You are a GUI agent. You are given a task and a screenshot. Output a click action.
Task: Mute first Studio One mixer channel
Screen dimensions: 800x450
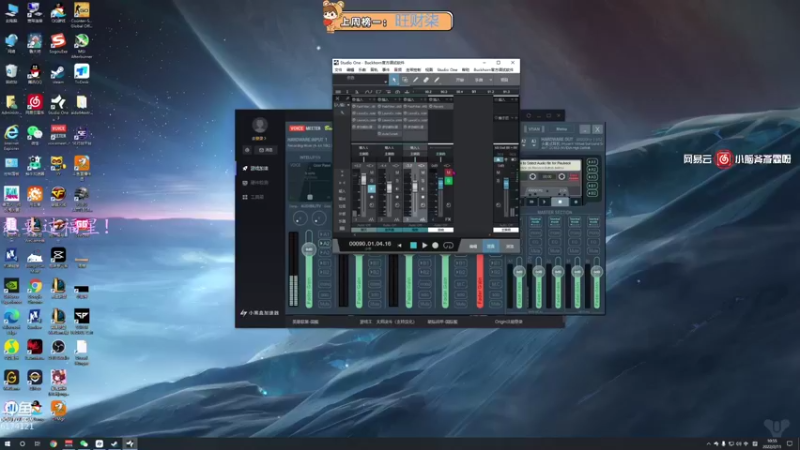(371, 173)
